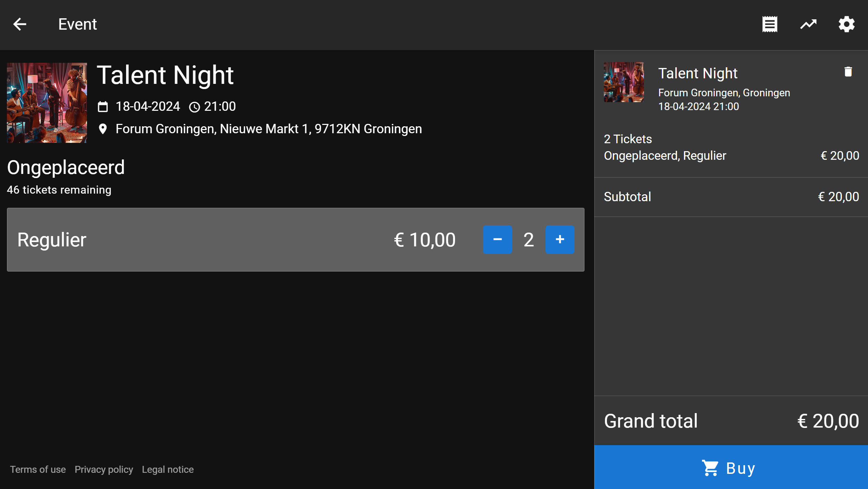Image resolution: width=868 pixels, height=489 pixels.
Task: Open the statistics trend icon
Action: 808,24
